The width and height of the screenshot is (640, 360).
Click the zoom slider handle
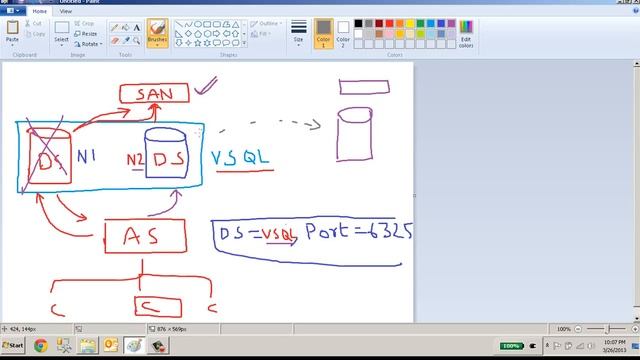pyautogui.click(x=608, y=329)
